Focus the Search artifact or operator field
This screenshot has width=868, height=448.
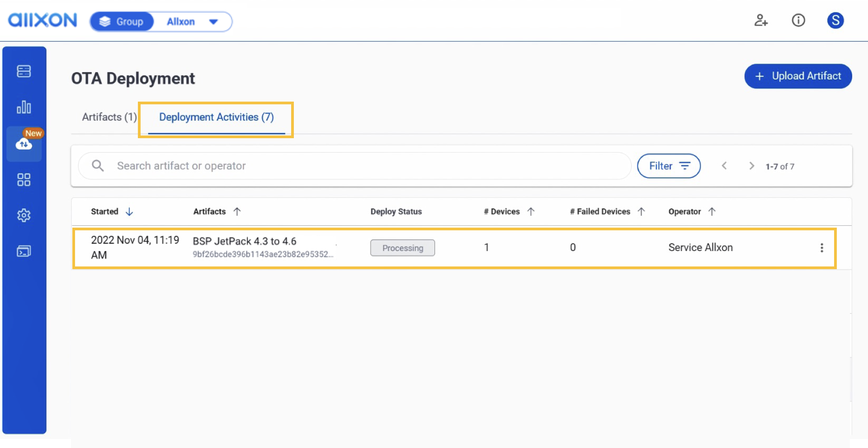tap(354, 166)
